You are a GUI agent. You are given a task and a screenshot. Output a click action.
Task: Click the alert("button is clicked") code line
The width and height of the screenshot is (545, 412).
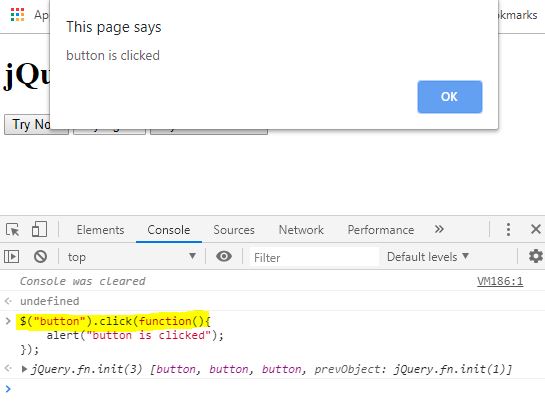coord(135,335)
